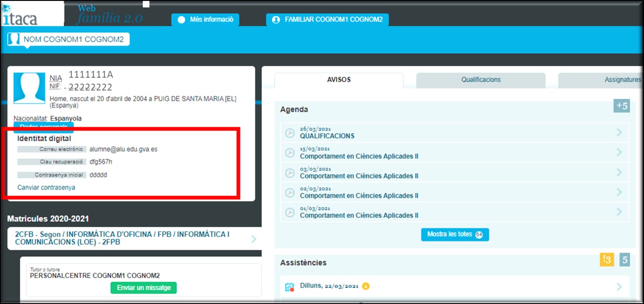644x304 pixels.
Task: Click the info circle icon on Més informació
Action: (181, 19)
